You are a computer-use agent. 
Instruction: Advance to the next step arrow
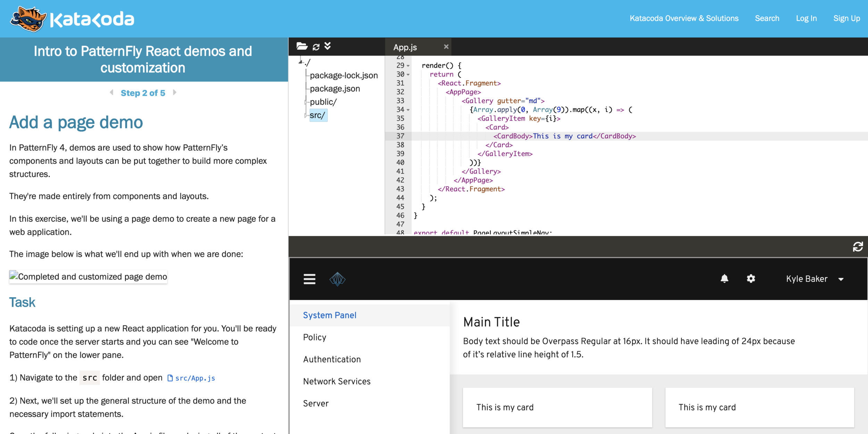(x=175, y=92)
